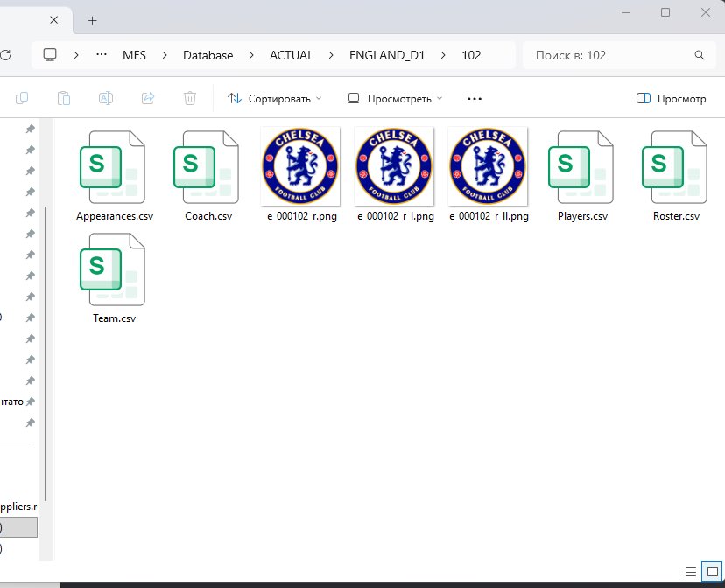
Task: Click the This PC monitor icon in breadcrumb
Action: pos(50,55)
